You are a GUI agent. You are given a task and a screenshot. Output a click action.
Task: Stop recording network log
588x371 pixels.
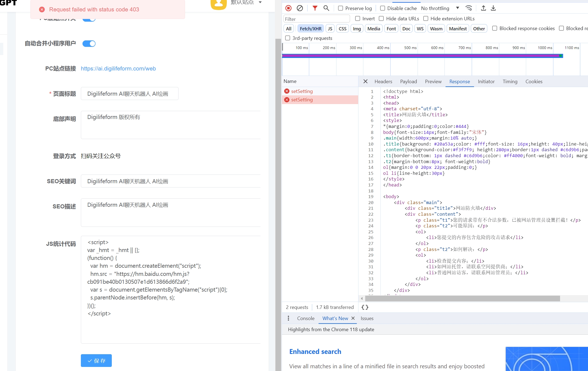[288, 8]
